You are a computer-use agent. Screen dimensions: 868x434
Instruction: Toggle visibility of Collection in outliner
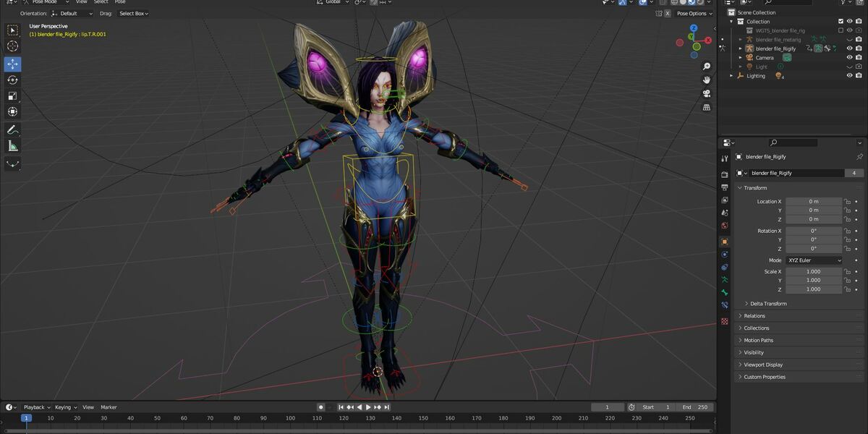[849, 22]
